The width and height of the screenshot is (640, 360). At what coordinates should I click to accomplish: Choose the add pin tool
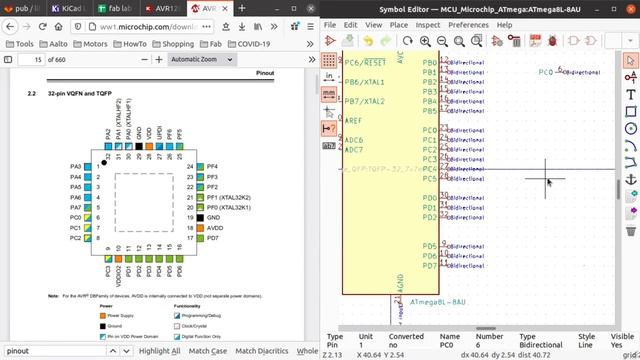pyautogui.click(x=631, y=77)
